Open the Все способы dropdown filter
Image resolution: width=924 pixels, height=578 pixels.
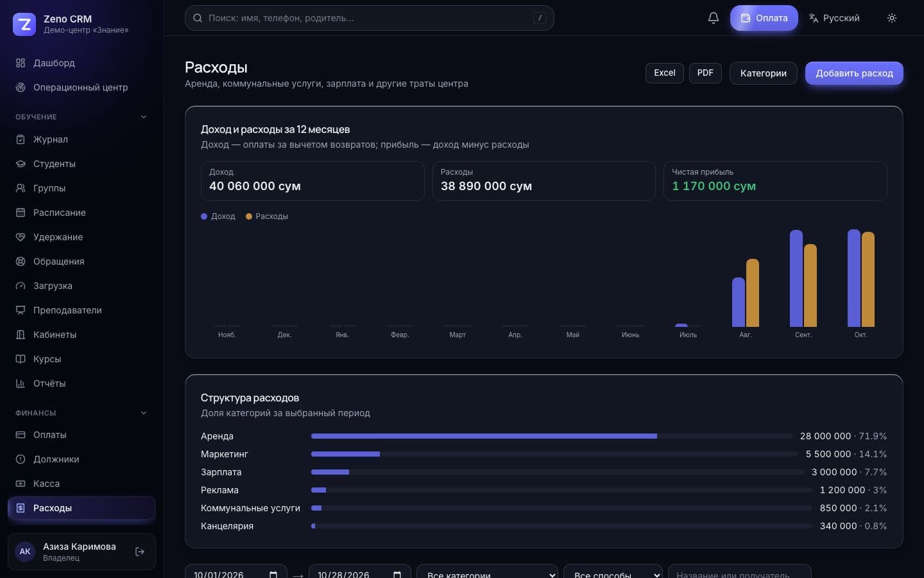613,571
